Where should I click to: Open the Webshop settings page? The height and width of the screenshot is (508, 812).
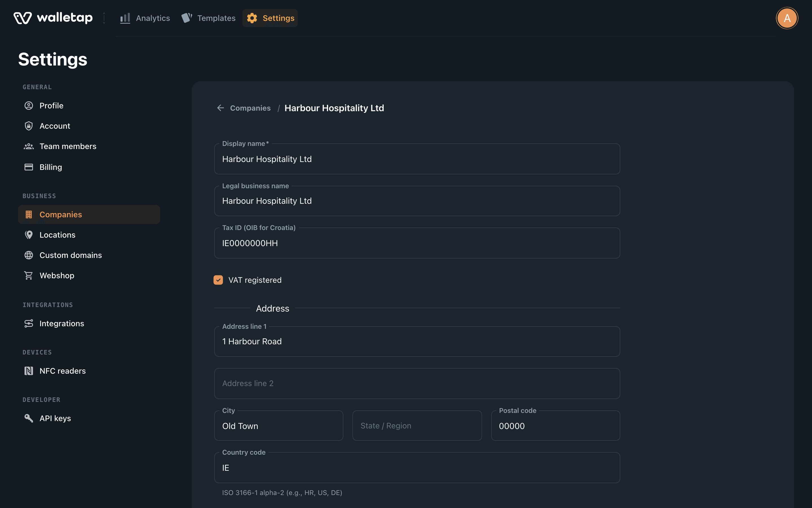pyautogui.click(x=89, y=275)
